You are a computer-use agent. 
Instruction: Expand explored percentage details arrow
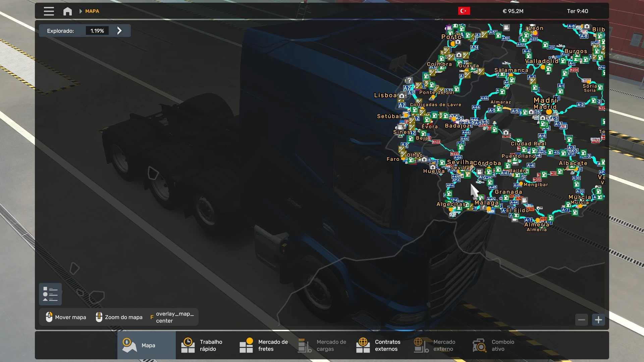[119, 31]
